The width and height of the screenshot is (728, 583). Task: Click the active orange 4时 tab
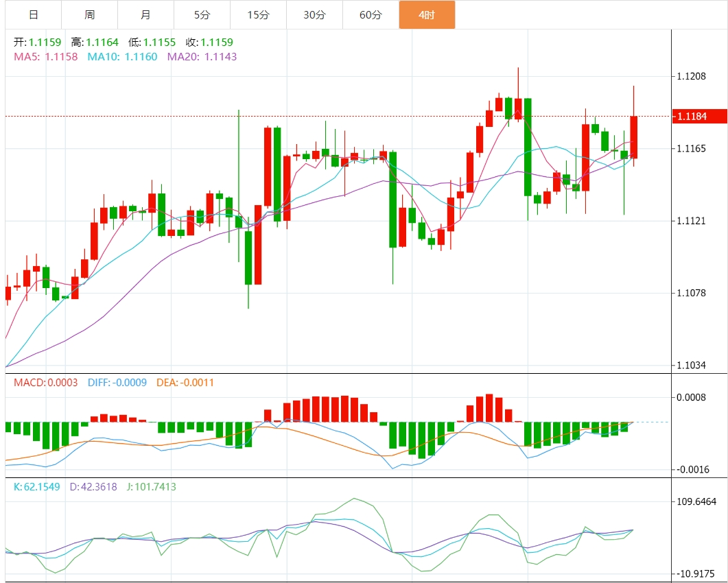[x=427, y=15]
